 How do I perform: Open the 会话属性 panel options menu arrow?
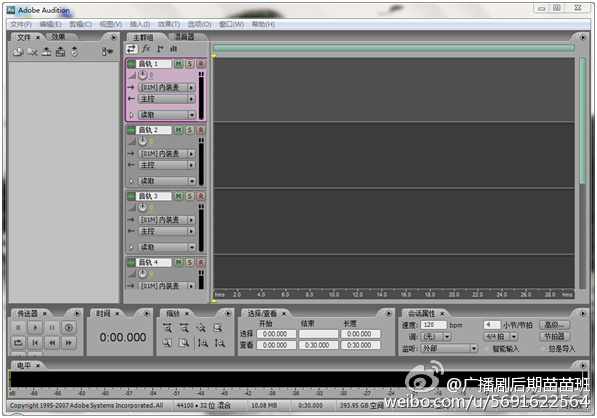[583, 313]
